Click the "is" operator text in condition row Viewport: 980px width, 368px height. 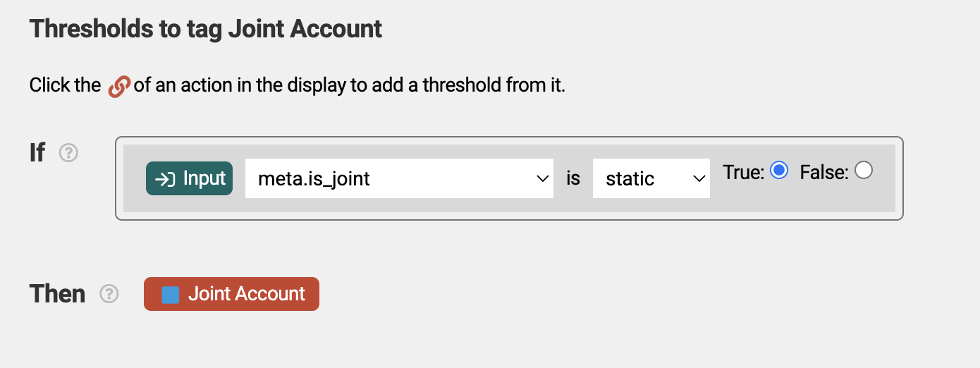573,179
